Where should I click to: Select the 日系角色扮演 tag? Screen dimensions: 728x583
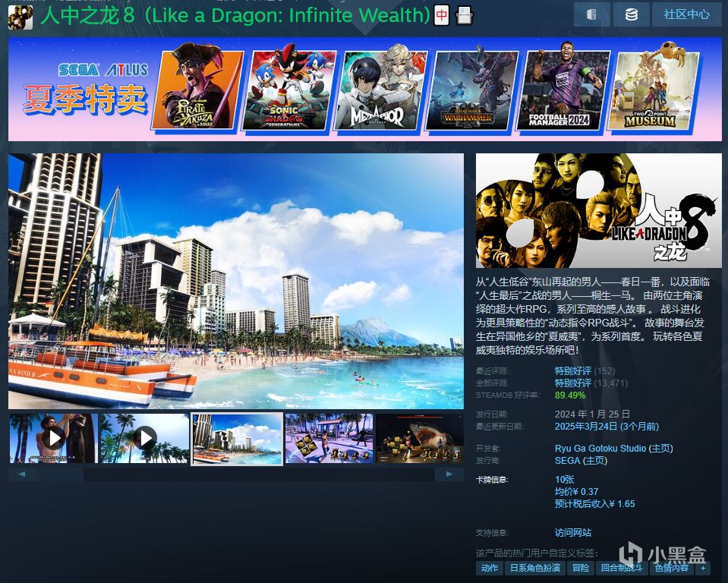pyautogui.click(x=535, y=568)
